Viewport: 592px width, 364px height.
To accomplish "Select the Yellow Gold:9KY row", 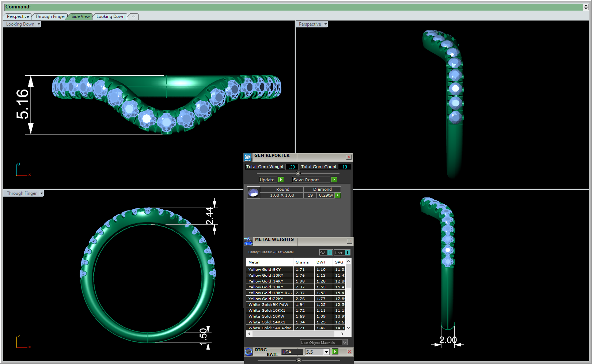I will 296,269.
